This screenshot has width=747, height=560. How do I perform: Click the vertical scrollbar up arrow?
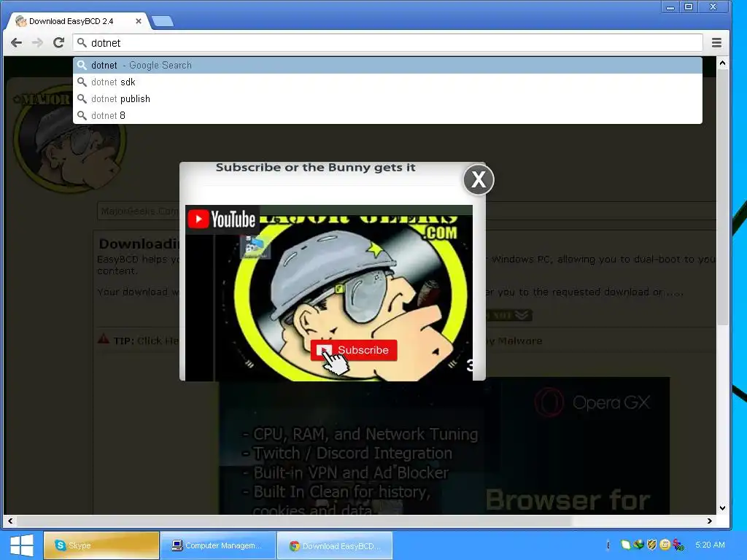[x=723, y=63]
